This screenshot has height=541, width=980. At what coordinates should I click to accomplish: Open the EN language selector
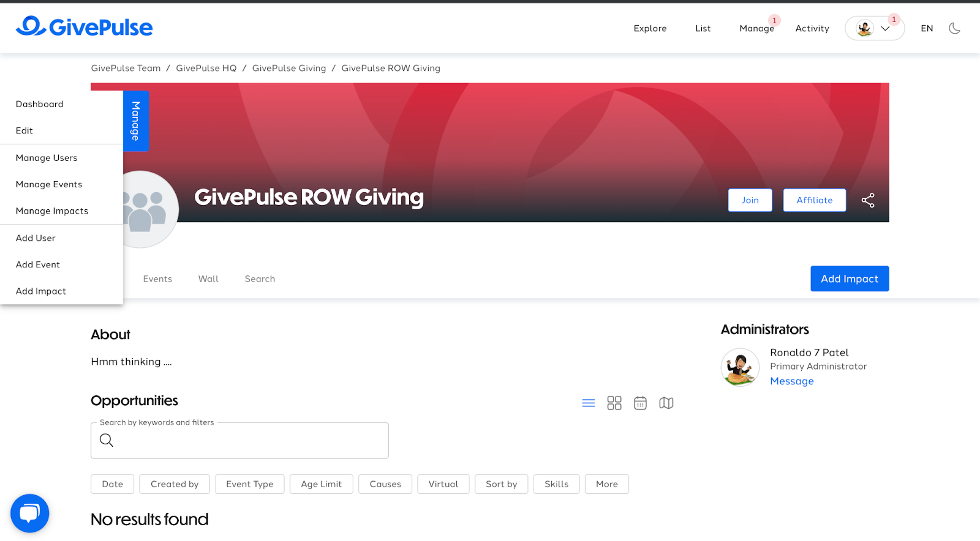[927, 28]
